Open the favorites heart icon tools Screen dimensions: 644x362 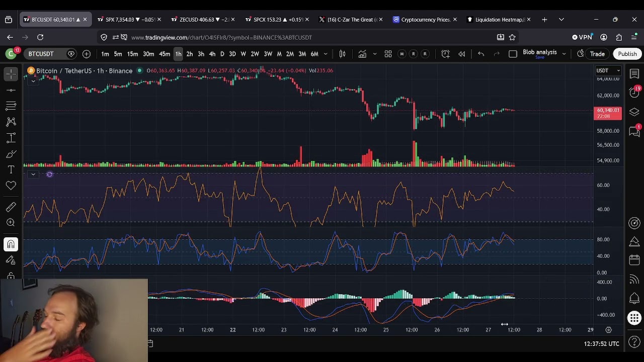coord(11,186)
